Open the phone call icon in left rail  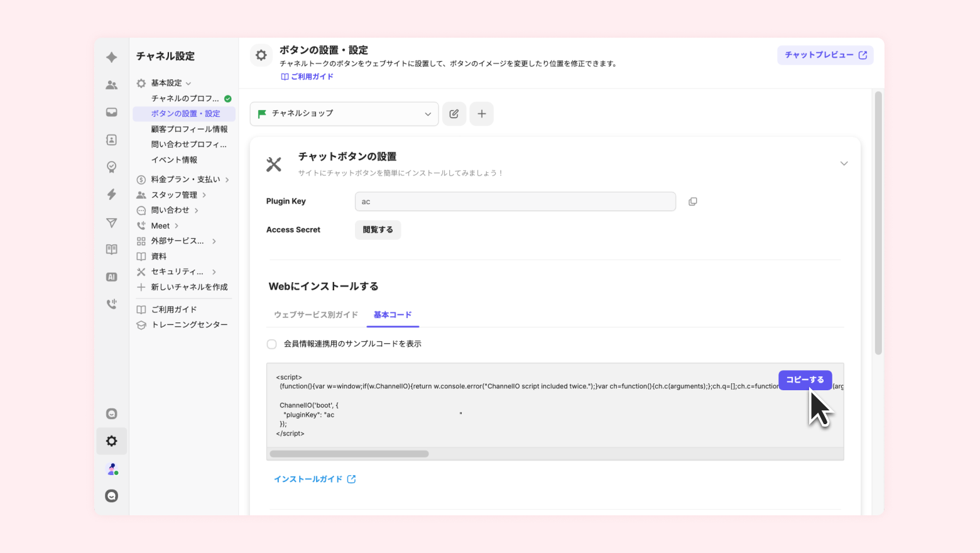coord(112,304)
